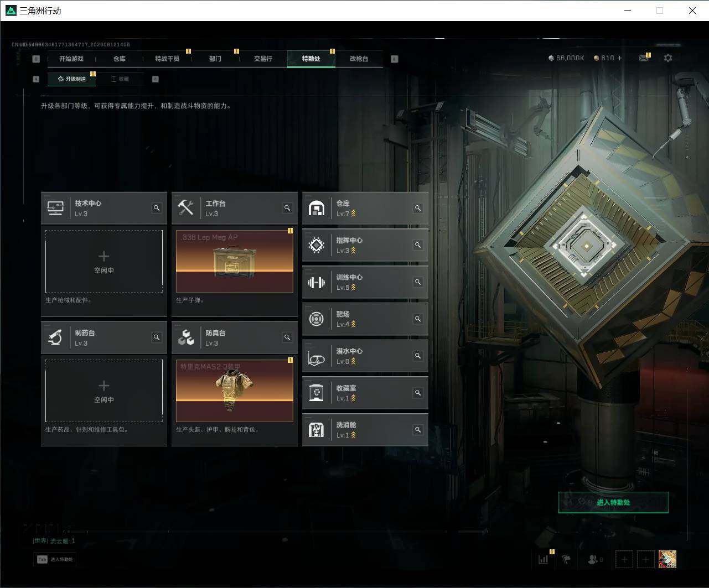Click the flag icon in bottom bar
The width and height of the screenshot is (709, 588).
click(567, 559)
